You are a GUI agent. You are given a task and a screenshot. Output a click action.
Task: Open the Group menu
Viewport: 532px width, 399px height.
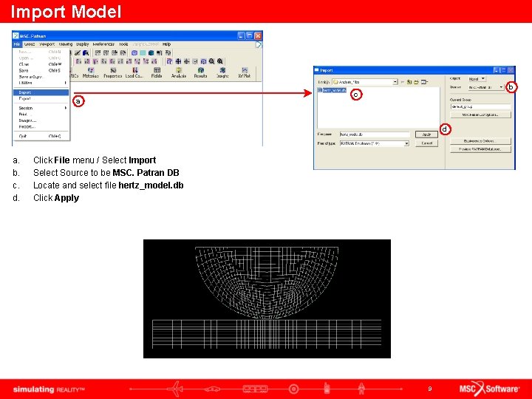point(29,44)
